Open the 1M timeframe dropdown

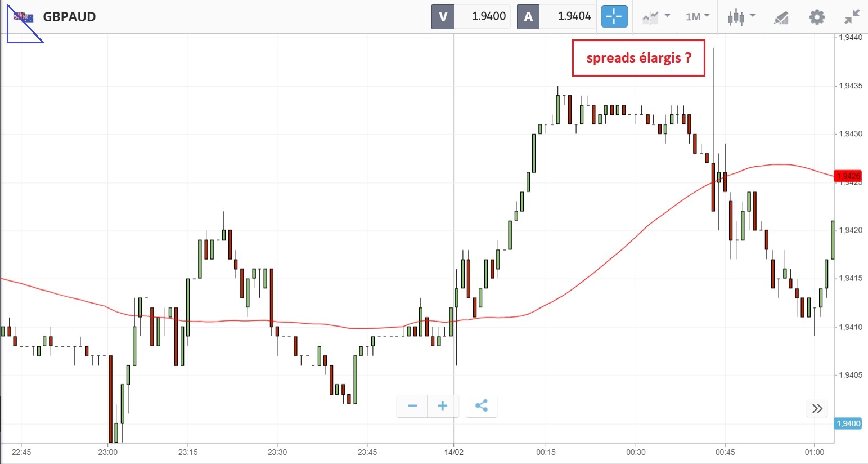[x=697, y=17]
